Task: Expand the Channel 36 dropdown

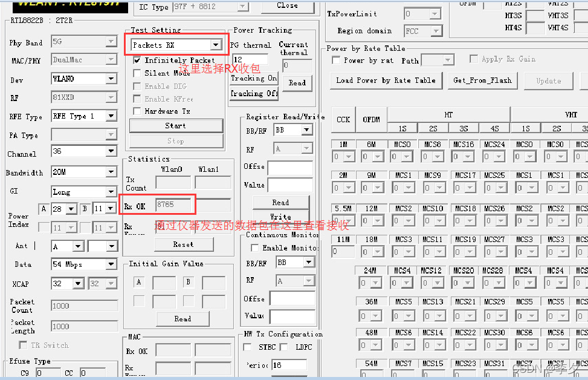Action: point(111,151)
